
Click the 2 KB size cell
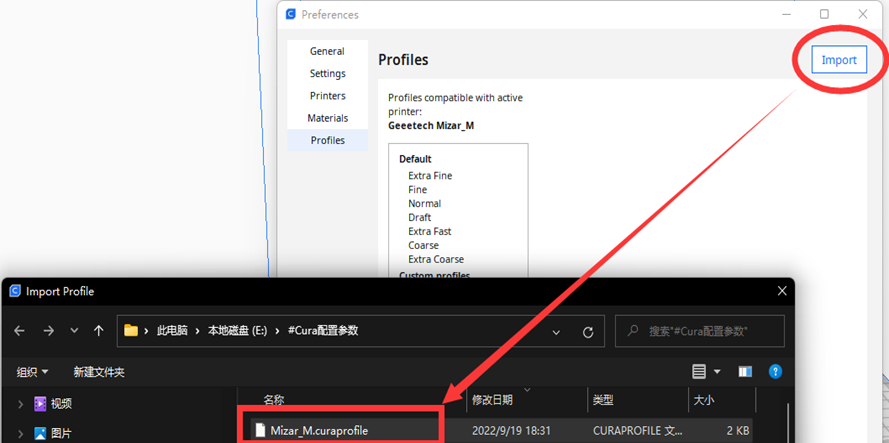coord(738,431)
